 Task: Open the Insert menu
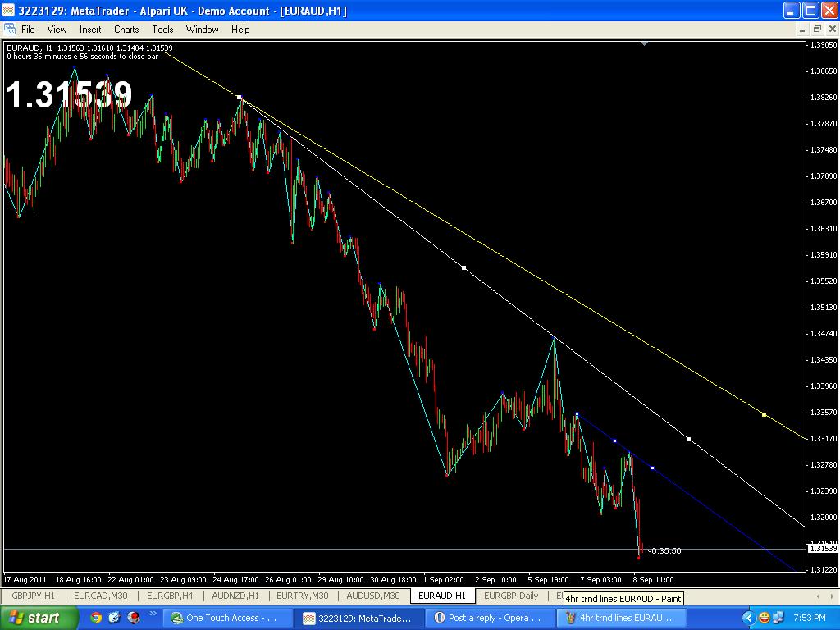(x=90, y=30)
